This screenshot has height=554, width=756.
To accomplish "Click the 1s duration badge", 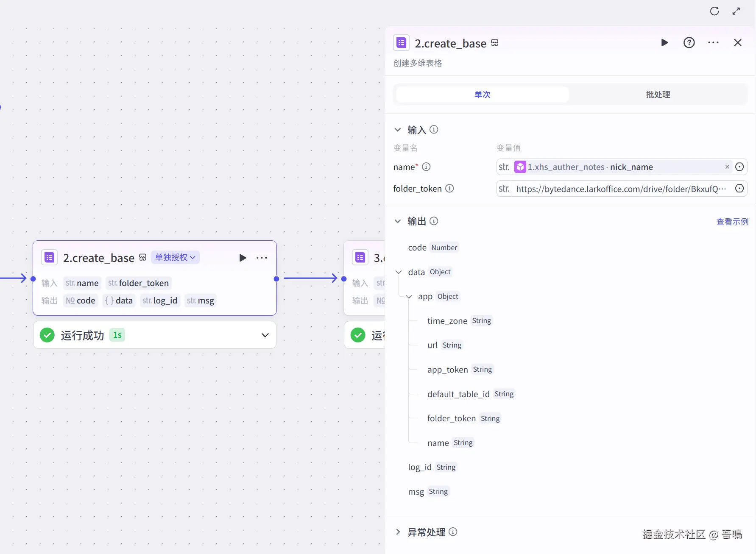I will point(117,335).
